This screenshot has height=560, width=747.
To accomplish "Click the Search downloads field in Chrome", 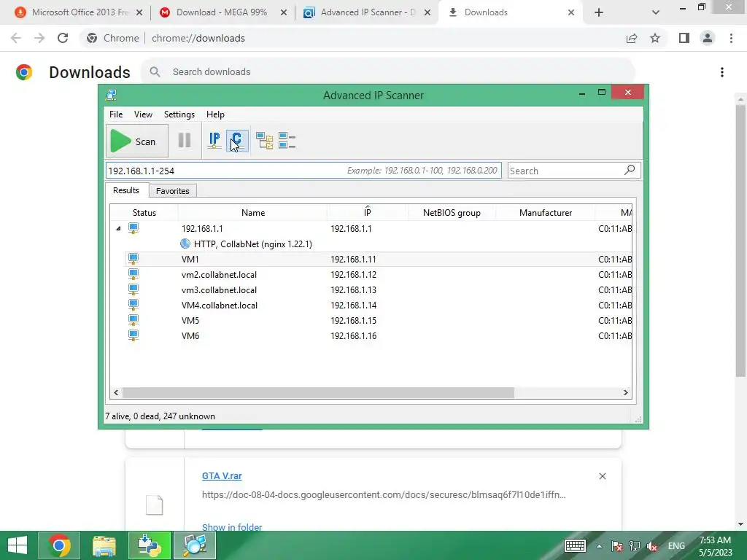I will 387,72.
